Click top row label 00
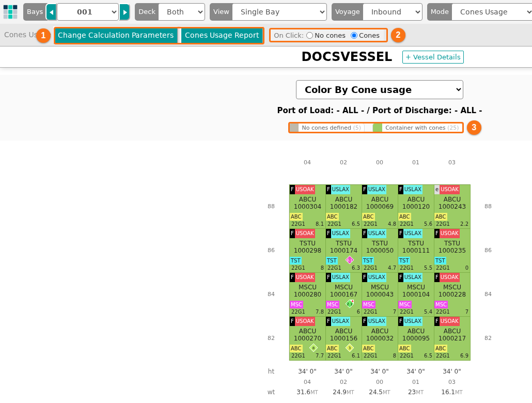The width and height of the screenshot is (532, 403). click(380, 163)
